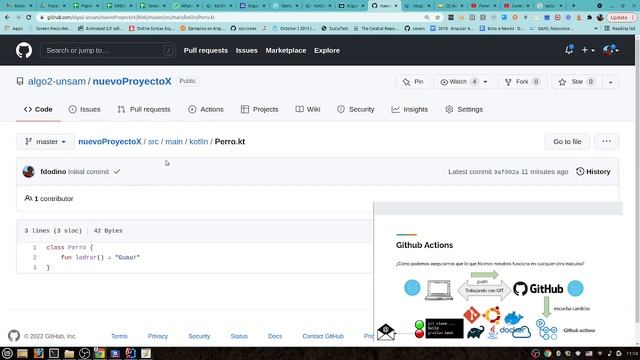
Task: Switch to the Settings tab
Action: pos(464,109)
